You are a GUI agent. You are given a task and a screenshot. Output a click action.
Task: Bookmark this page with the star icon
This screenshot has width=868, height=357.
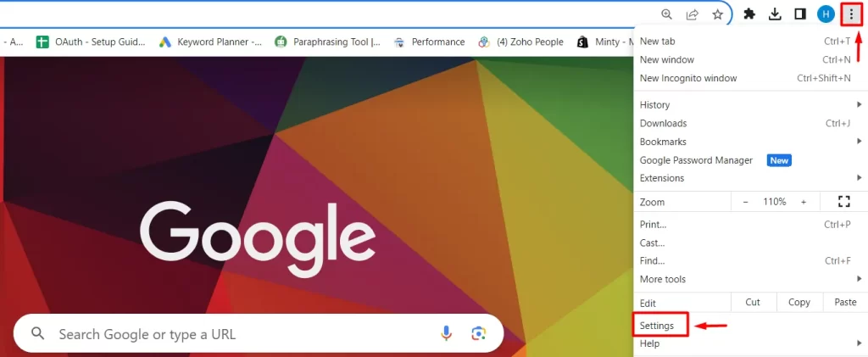point(717,14)
